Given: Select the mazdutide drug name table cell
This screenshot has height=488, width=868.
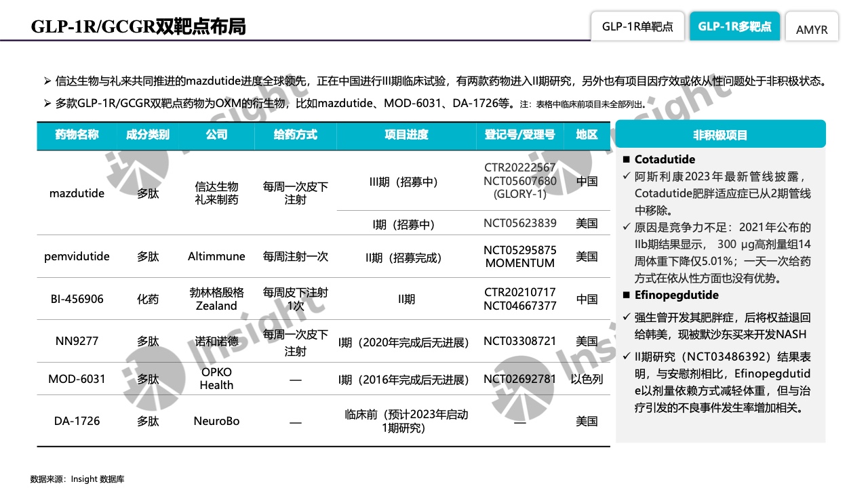Looking at the screenshot, I should pos(77,193).
